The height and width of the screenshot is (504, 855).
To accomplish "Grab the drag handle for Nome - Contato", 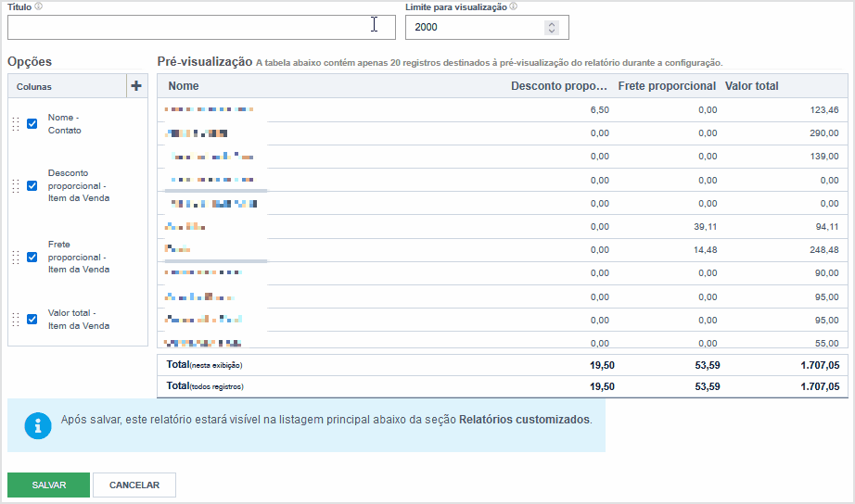I will click(x=16, y=124).
